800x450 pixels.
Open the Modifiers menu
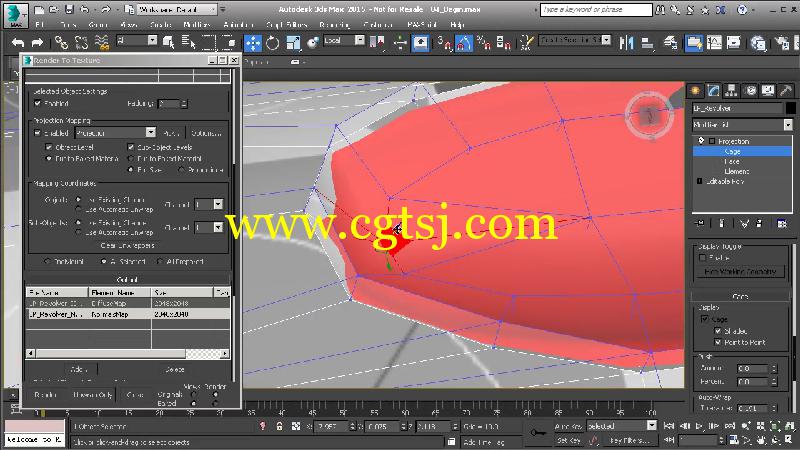pos(196,24)
